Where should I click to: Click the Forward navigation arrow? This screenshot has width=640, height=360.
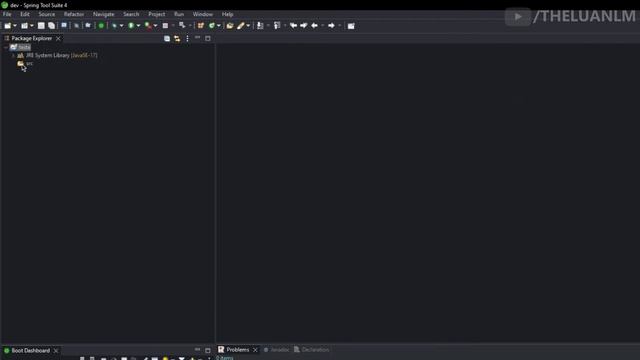[x=331, y=26]
